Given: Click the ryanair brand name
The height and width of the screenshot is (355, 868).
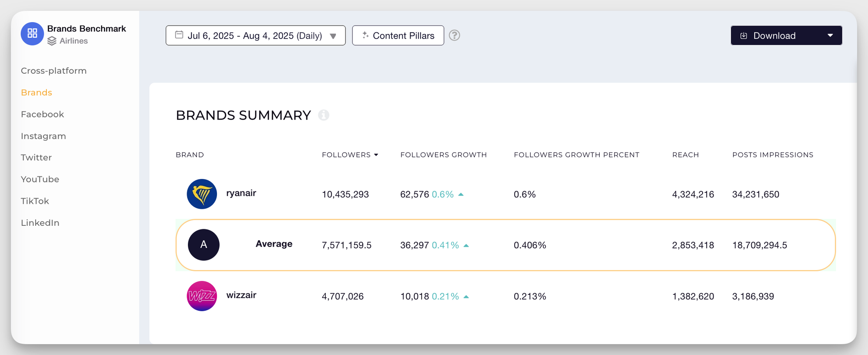Looking at the screenshot, I should pos(241,193).
